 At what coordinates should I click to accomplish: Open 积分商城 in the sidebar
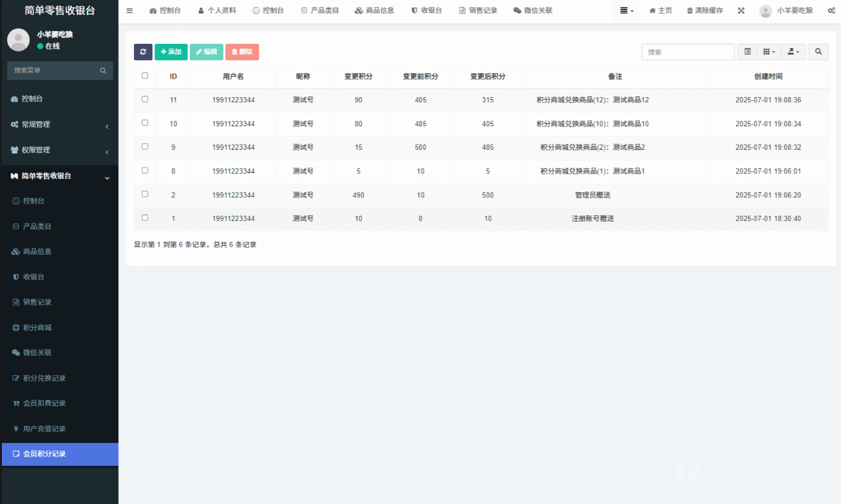coord(37,328)
